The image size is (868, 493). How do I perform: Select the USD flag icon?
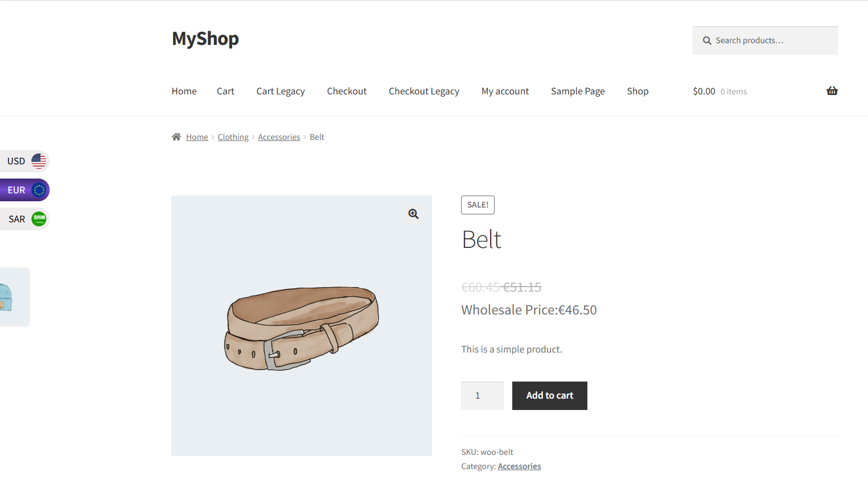click(39, 161)
